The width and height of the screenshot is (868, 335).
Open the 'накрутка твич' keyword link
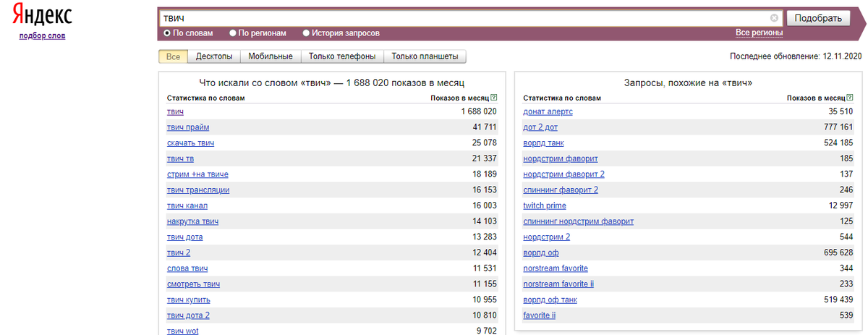[192, 221]
